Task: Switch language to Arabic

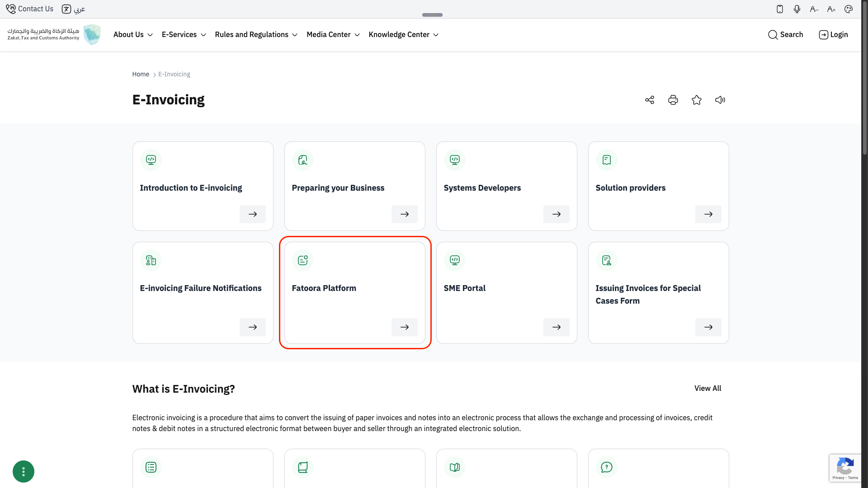Action: (x=73, y=9)
